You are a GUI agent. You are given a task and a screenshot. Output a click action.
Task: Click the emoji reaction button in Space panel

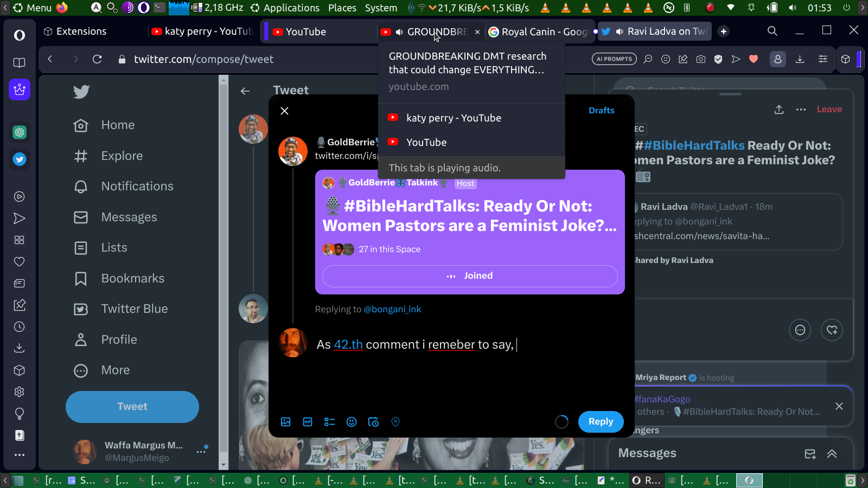click(x=800, y=330)
